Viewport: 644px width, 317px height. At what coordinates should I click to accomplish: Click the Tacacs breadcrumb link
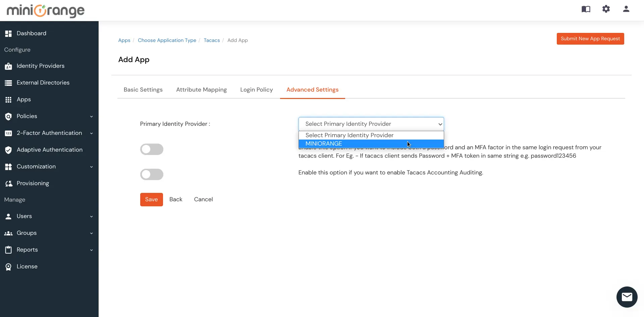[212, 40]
